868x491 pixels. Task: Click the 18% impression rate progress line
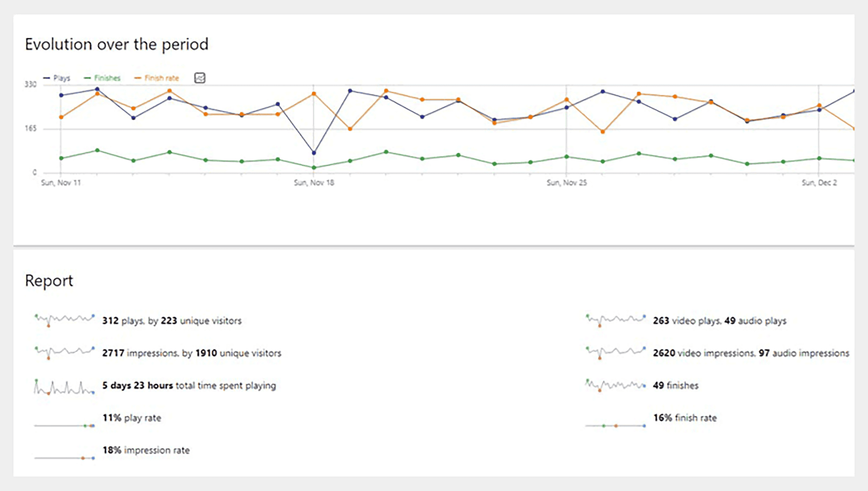coord(63,457)
